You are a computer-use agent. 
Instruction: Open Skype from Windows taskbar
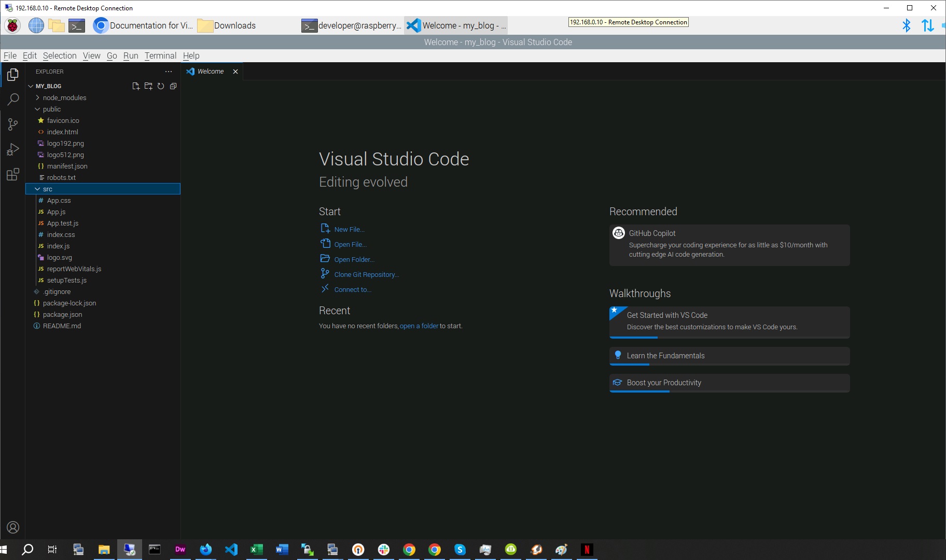(460, 550)
